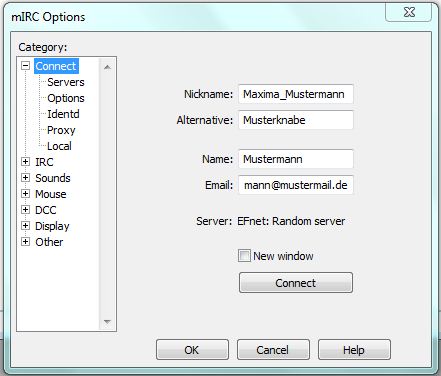Click the EFnet: Random server text
Screen dimensions: 441x376
click(x=291, y=221)
